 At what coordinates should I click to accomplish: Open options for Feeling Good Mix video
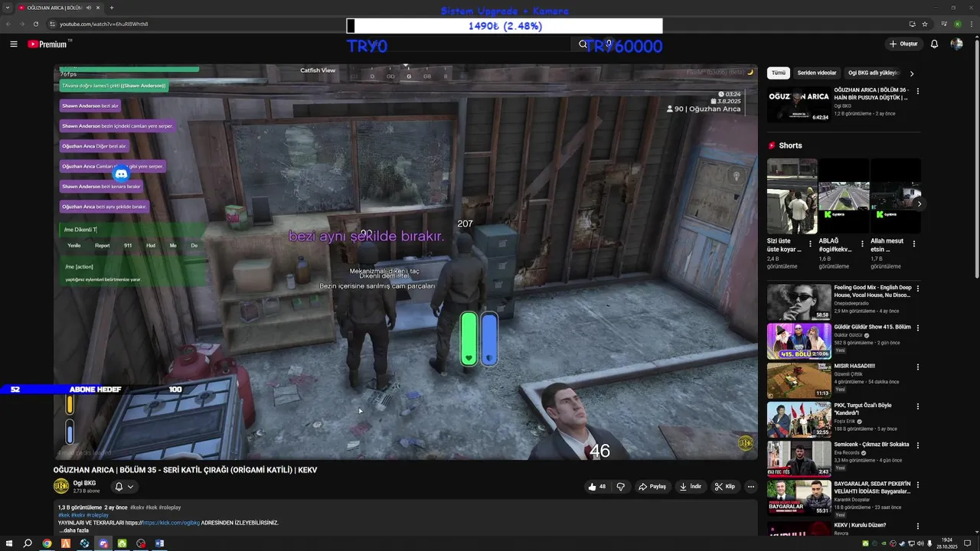(917, 289)
